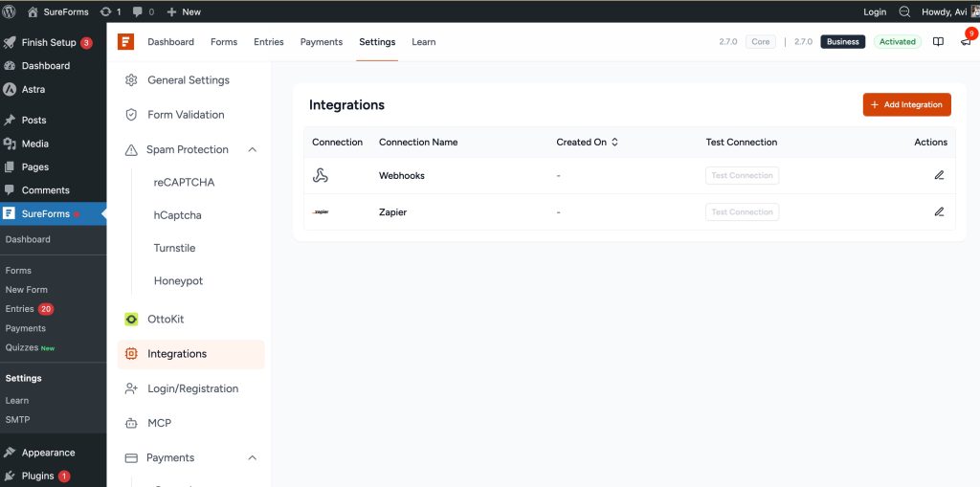Click the Posts pin icon

[10, 120]
